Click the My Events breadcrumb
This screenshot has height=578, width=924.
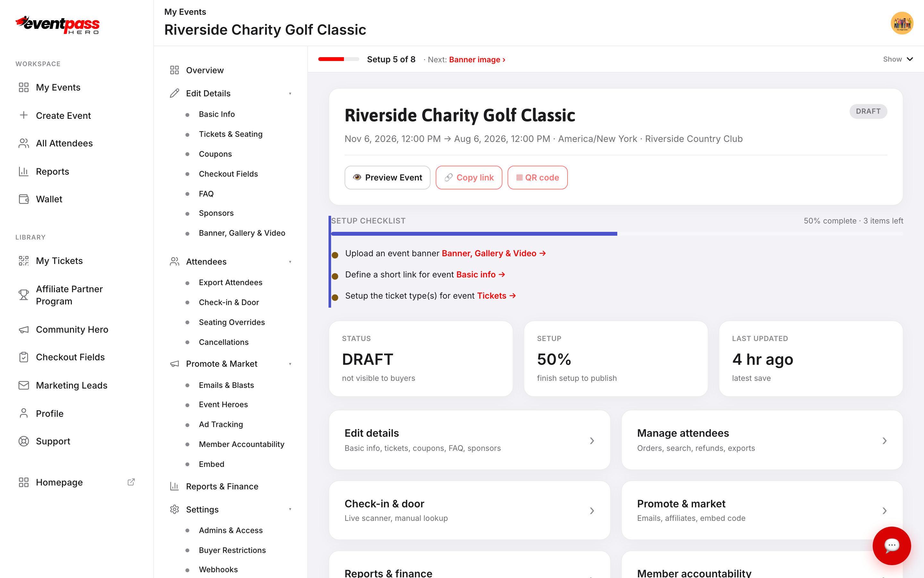185,12
